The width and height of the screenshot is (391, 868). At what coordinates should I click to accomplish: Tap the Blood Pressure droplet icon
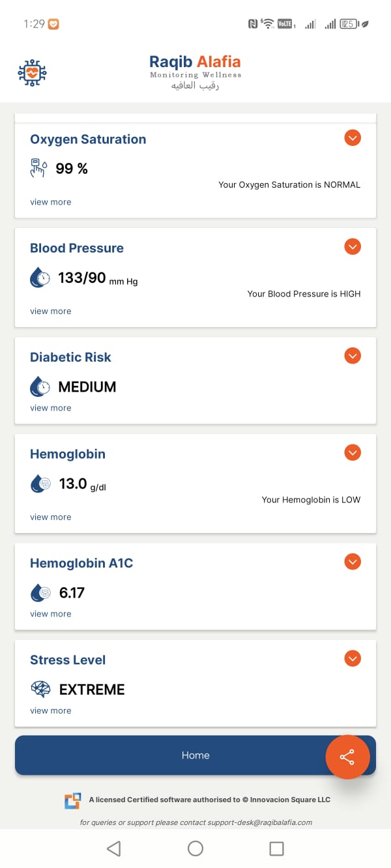pos(40,278)
